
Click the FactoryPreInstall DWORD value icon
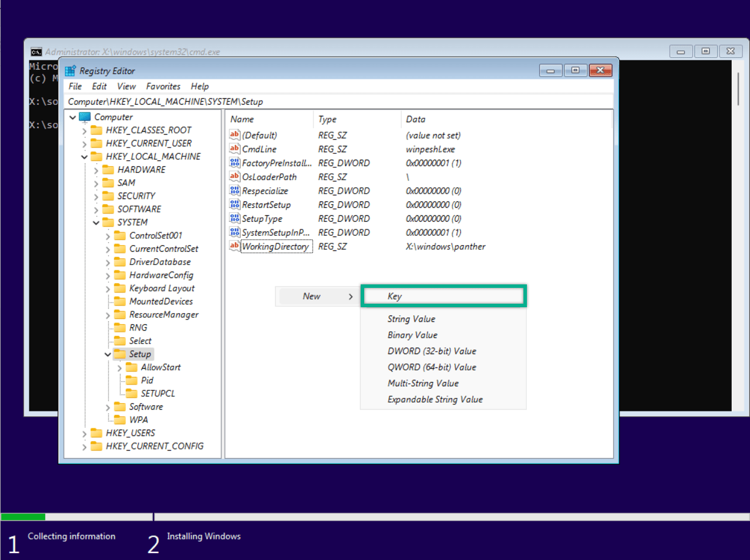tap(234, 163)
